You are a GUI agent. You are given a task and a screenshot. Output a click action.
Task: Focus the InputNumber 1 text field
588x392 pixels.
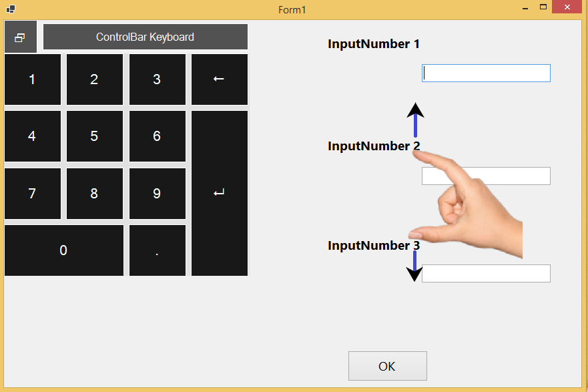point(486,73)
